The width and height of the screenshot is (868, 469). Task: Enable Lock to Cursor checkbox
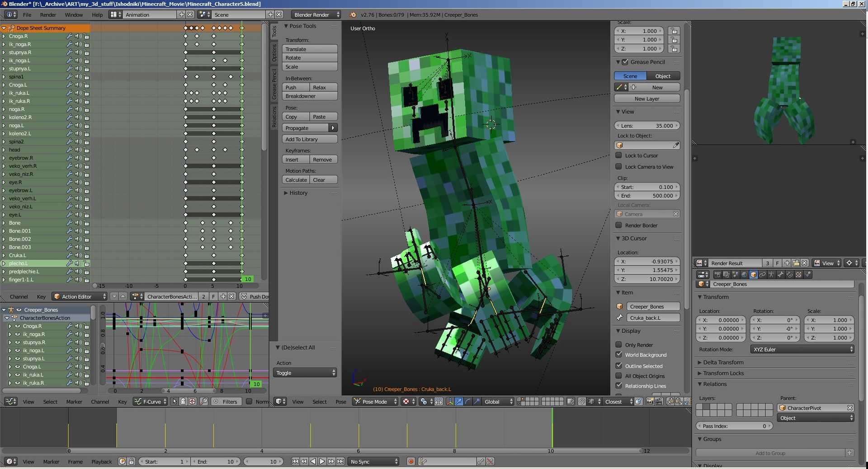tap(619, 155)
